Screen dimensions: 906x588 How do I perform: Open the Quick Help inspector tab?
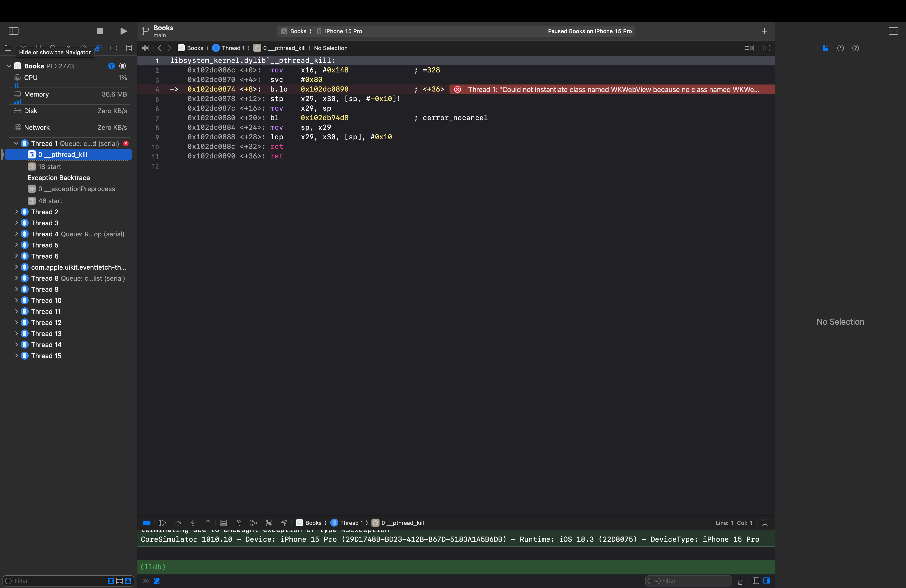pos(855,48)
